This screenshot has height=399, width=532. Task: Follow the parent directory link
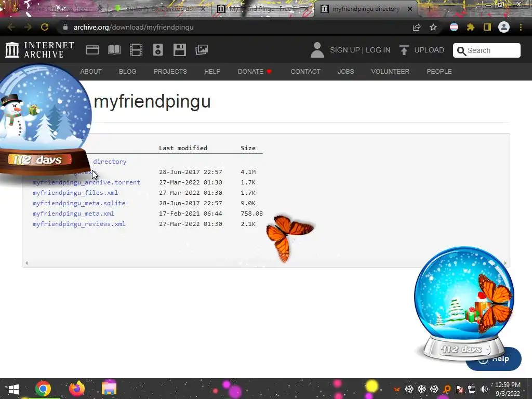coord(109,162)
